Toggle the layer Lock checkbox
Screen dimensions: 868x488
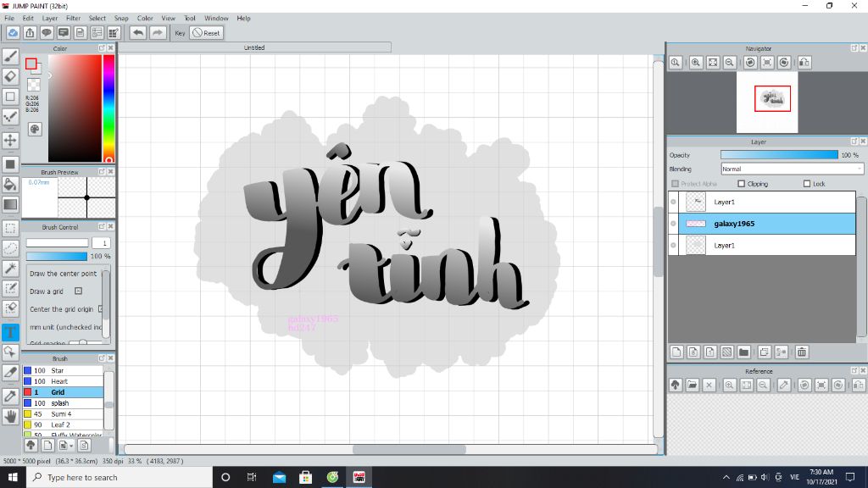807,184
